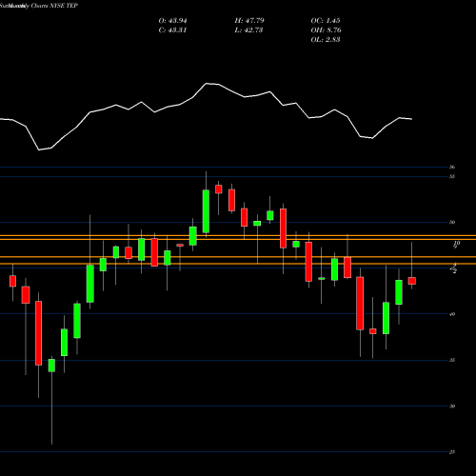Click the NYSE TEP chart title
476x476 pixels.
tap(39, 6)
